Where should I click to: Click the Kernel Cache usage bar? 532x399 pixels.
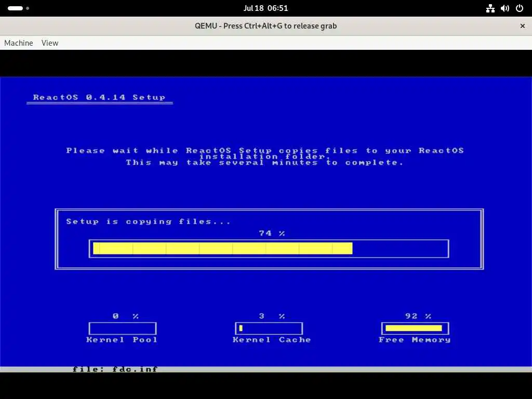269,328
